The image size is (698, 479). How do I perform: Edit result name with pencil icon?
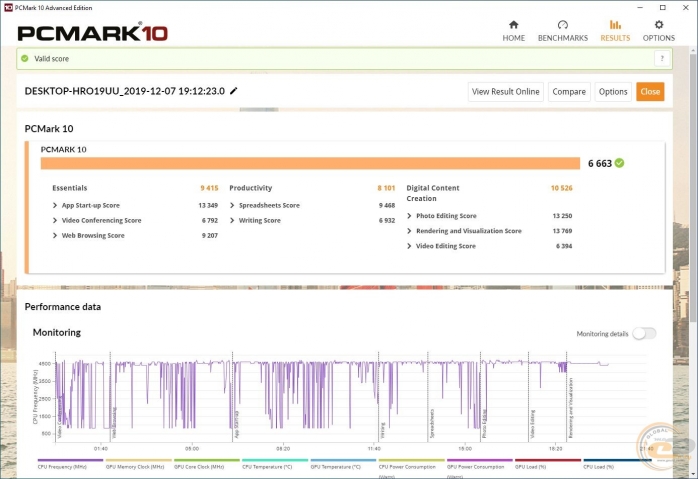point(234,91)
